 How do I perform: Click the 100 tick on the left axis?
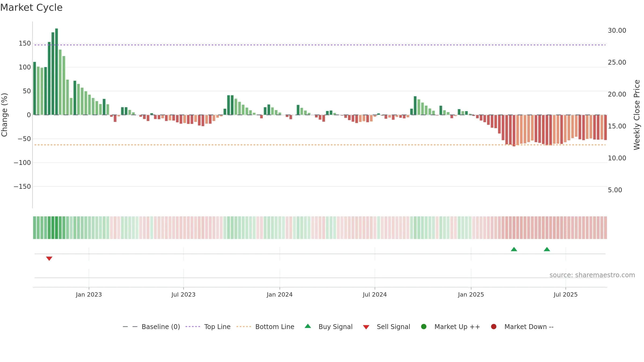tap(25, 67)
